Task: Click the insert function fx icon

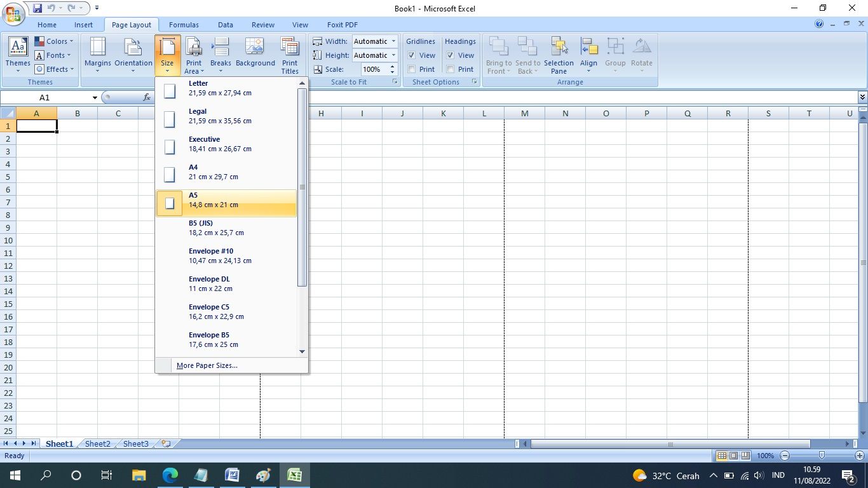Action: (147, 97)
